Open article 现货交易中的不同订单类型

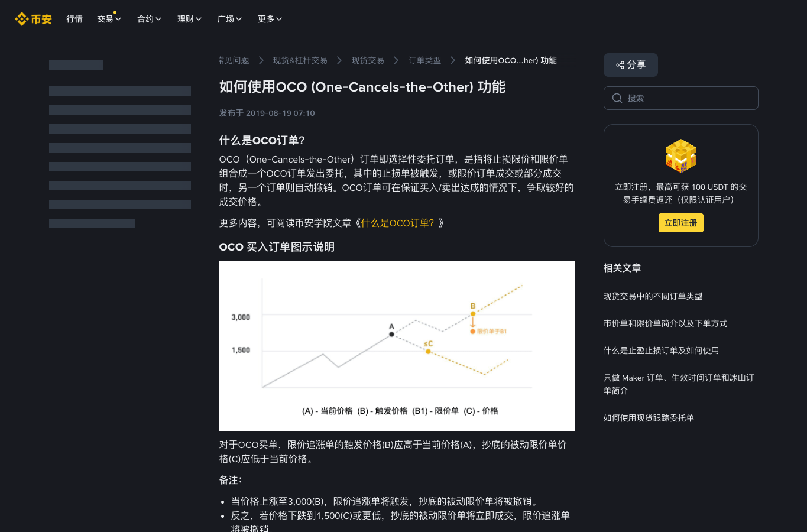click(653, 296)
